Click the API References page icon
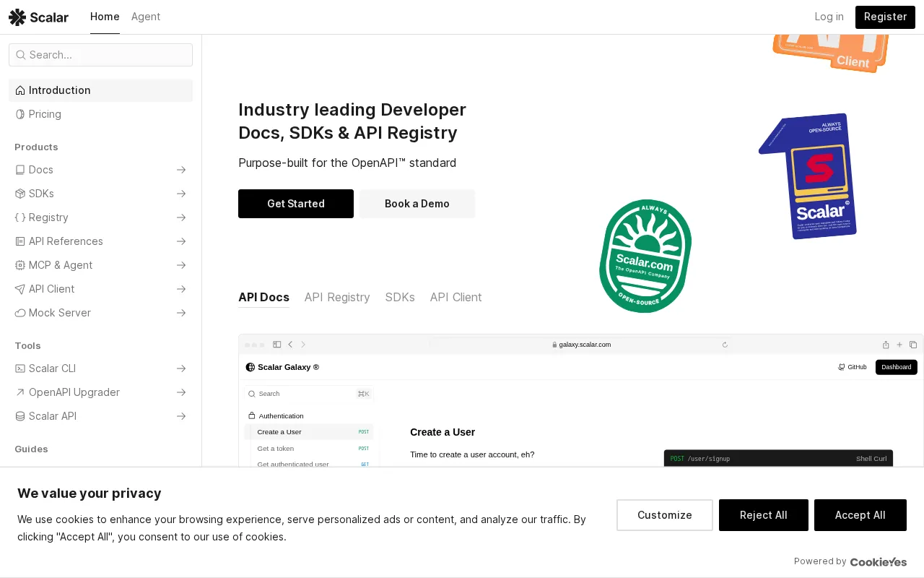This screenshot has width=924, height=578. coord(20,241)
